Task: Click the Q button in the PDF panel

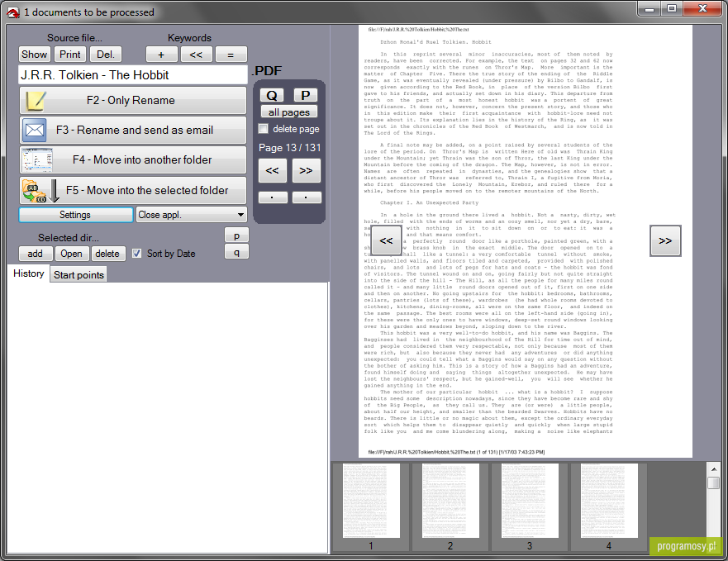Action: [272, 95]
